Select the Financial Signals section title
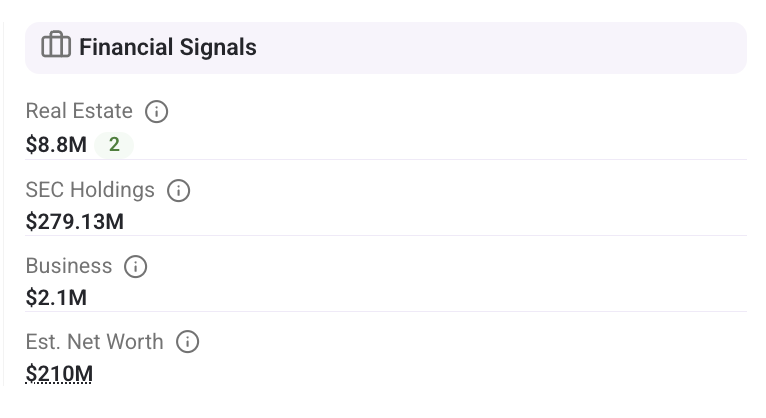This screenshot has width=766, height=418. click(x=168, y=47)
